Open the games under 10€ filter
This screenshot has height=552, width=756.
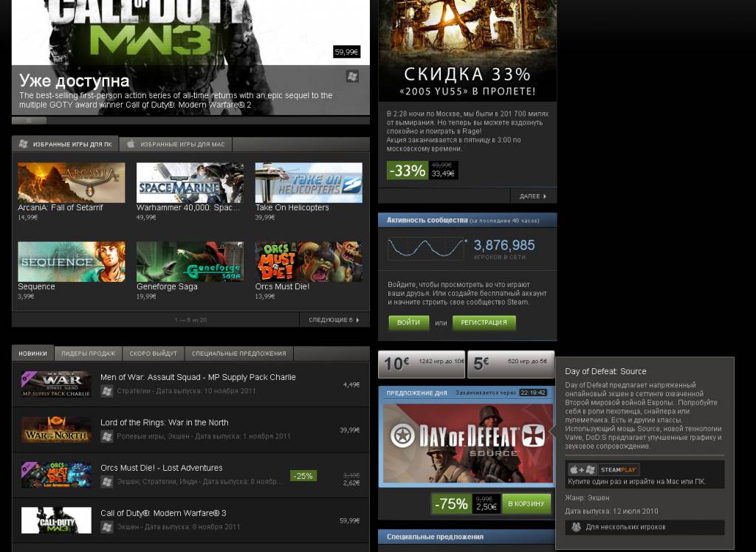click(x=422, y=363)
